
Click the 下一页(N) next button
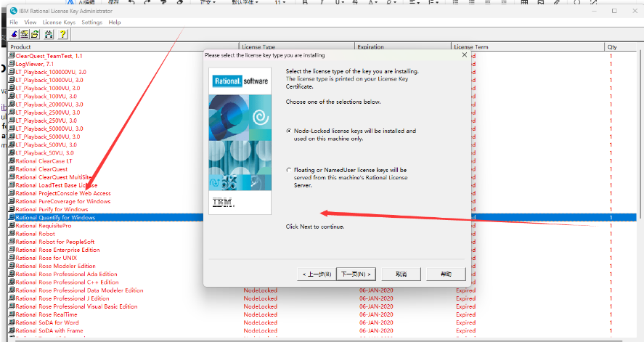pos(356,274)
